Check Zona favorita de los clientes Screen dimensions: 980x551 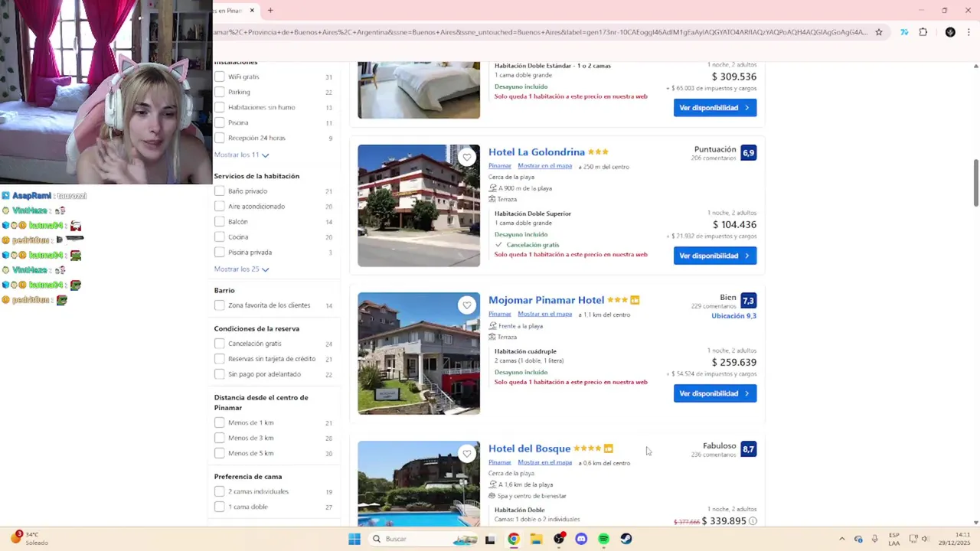click(x=220, y=305)
